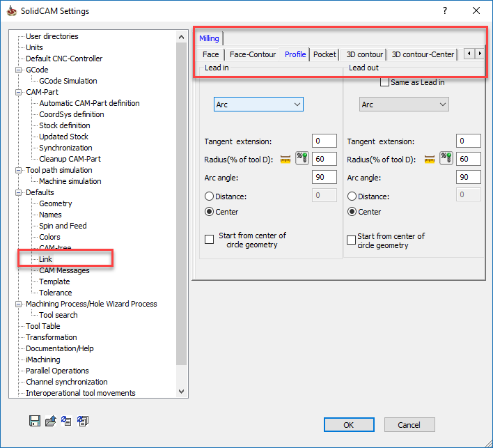Select Stock definition tree item
Image resolution: width=493 pixels, height=448 pixels.
click(x=65, y=125)
